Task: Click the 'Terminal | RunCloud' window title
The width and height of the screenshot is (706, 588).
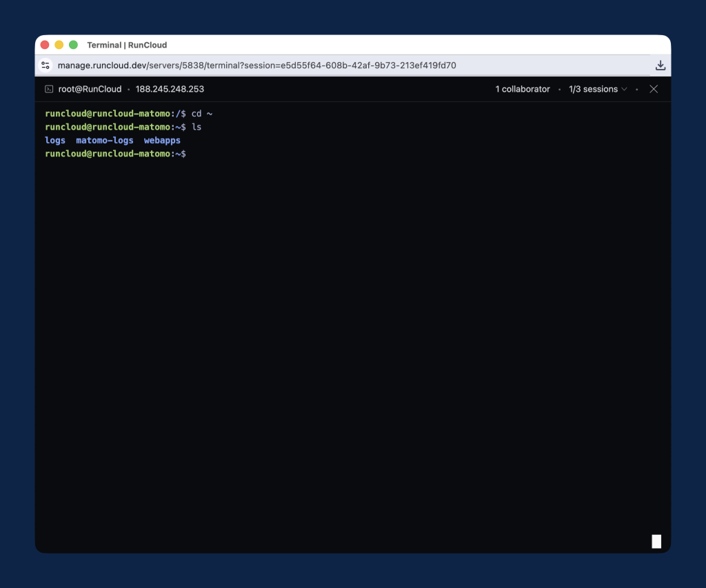Action: [x=127, y=45]
